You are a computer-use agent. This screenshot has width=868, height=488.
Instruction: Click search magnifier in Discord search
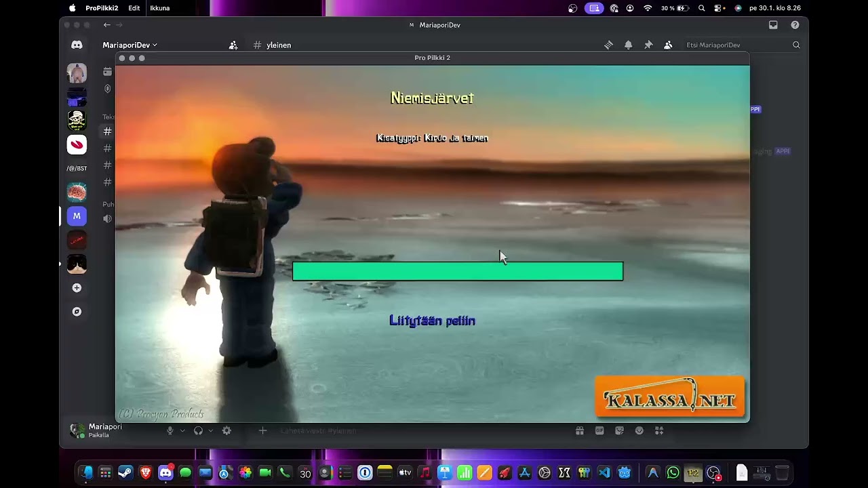(796, 45)
